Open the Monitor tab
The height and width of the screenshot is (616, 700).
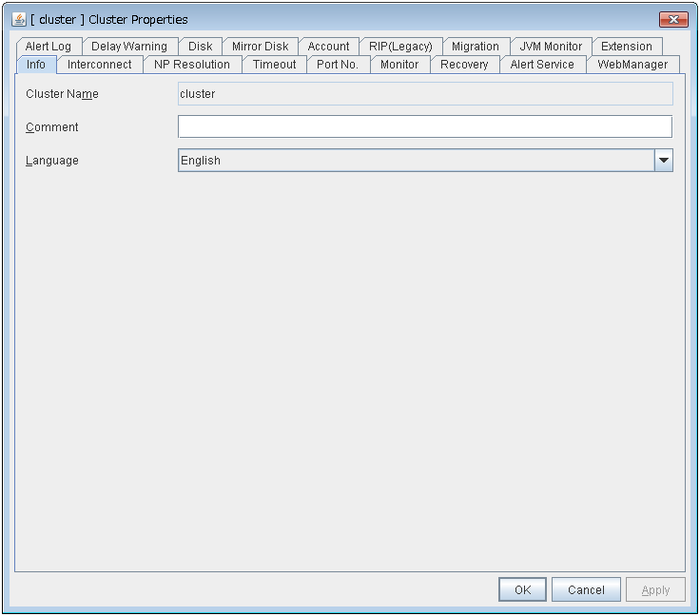399,65
